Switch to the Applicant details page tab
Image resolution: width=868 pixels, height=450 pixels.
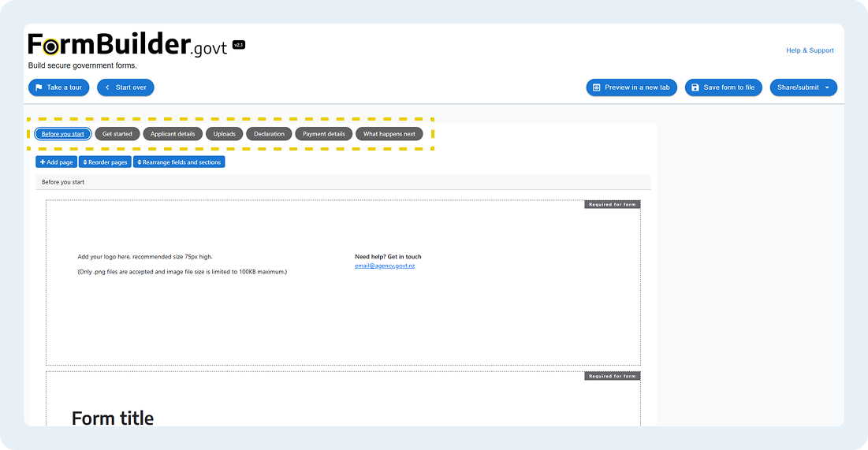pyautogui.click(x=173, y=134)
